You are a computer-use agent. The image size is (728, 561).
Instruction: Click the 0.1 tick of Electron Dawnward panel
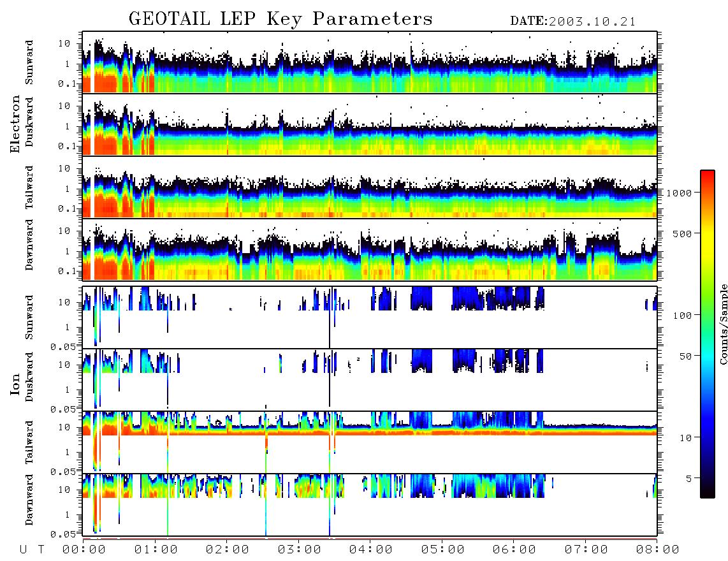pos(67,271)
